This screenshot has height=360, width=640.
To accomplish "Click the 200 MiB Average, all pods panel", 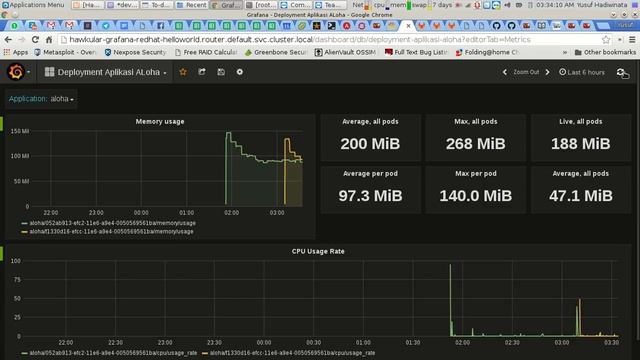I will 370,138.
